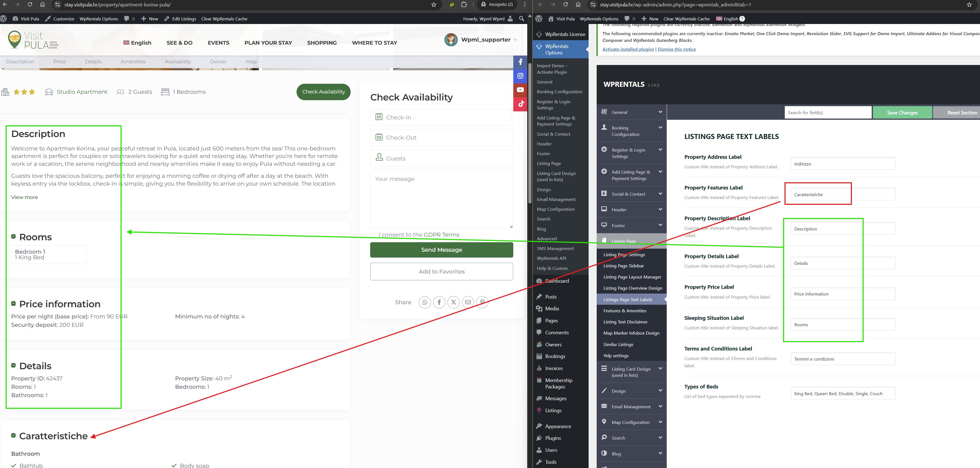The width and height of the screenshot is (980, 468).
Task: Collapse the Details section toggle
Action: [13, 365]
